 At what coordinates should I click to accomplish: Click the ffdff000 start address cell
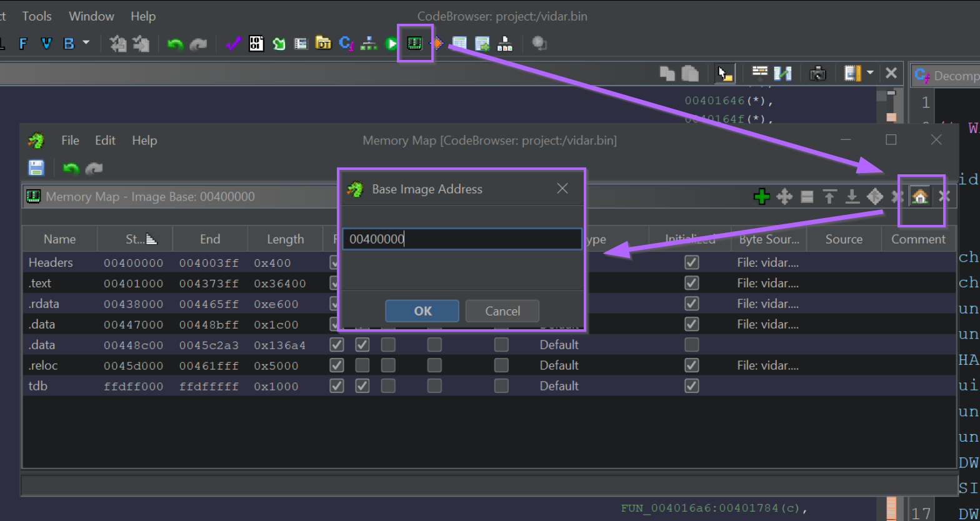(x=134, y=386)
